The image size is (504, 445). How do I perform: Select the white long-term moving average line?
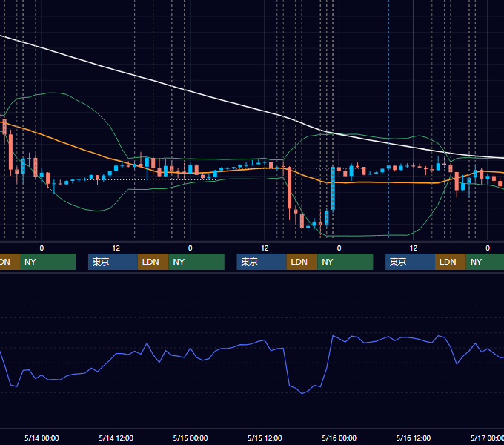[190, 92]
